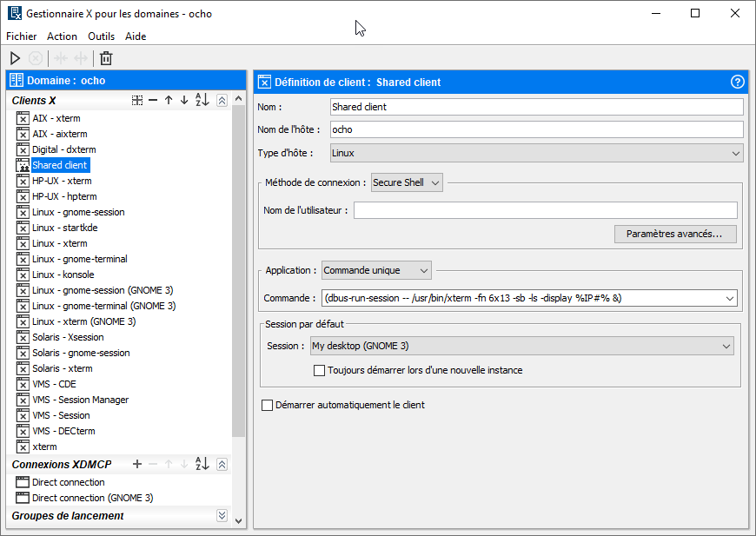This screenshot has height=536, width=756.
Task: Collapse the Clients X section
Action: 222,101
